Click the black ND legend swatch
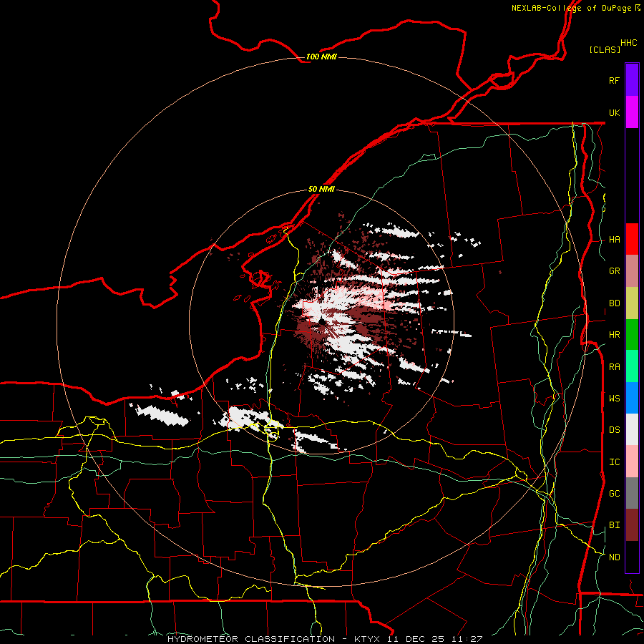 click(632, 557)
